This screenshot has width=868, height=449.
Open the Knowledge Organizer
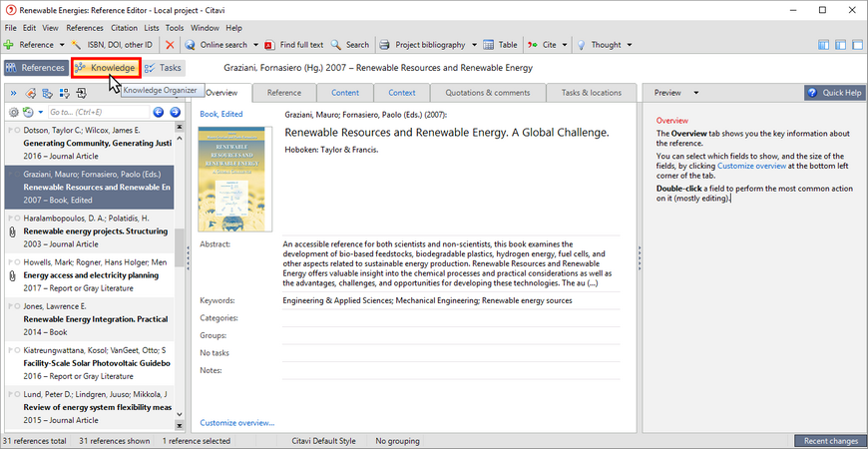(x=106, y=68)
